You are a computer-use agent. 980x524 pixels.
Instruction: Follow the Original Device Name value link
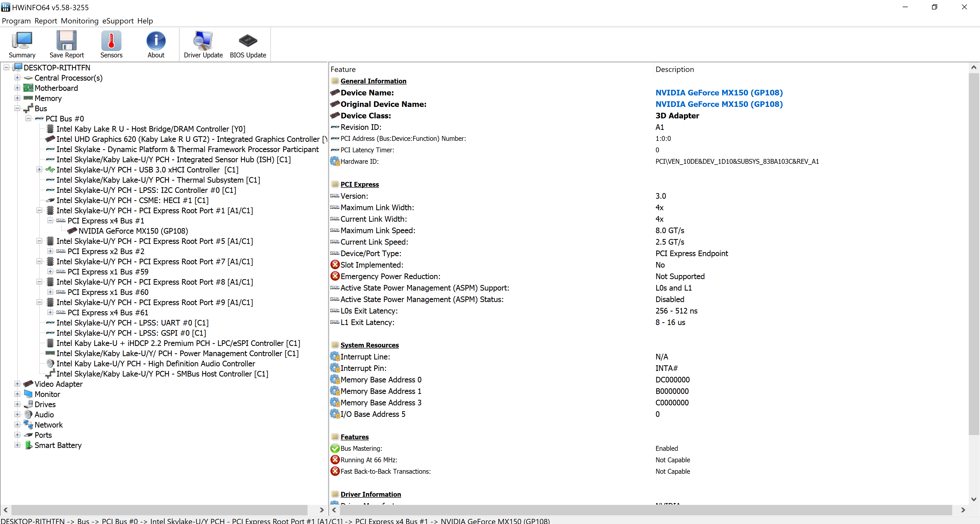click(x=719, y=104)
